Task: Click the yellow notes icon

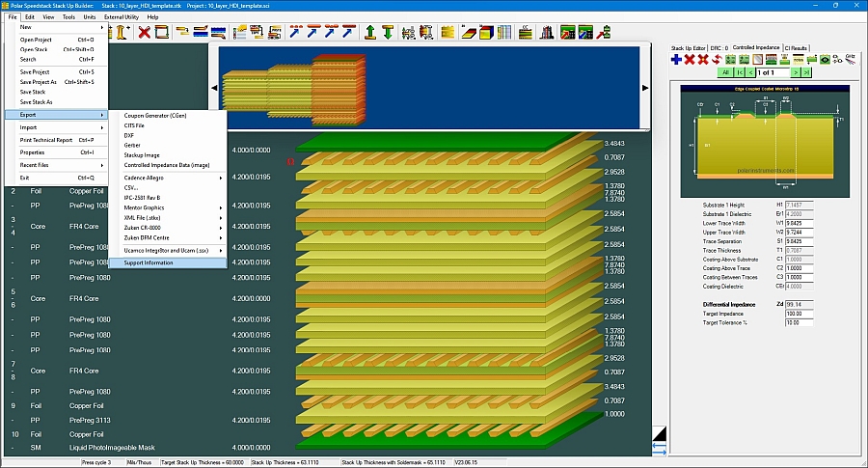Action: pyautogui.click(x=799, y=59)
